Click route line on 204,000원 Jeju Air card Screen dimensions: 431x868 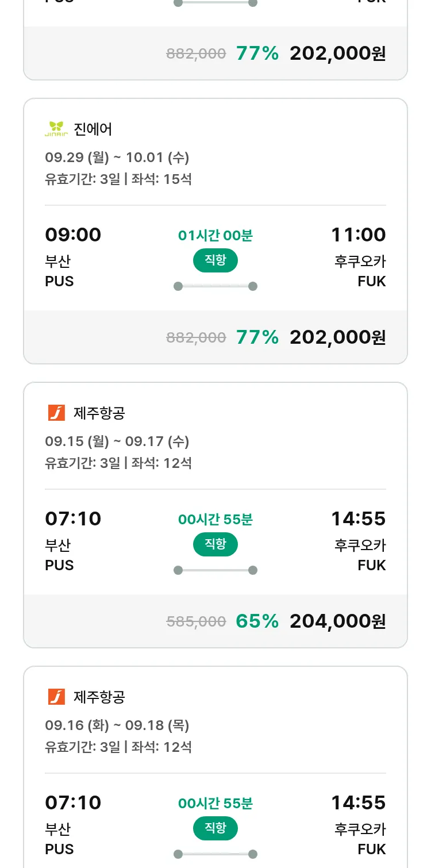pyautogui.click(x=215, y=570)
